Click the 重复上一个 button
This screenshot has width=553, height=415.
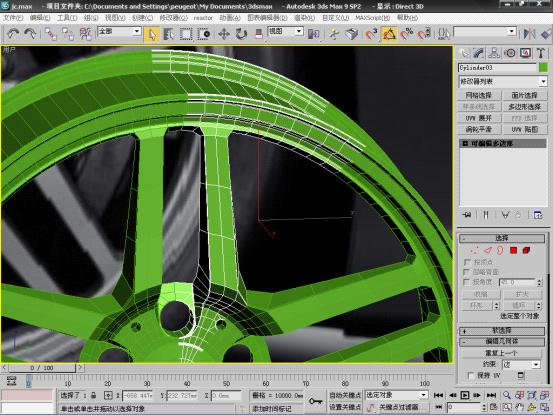point(502,353)
